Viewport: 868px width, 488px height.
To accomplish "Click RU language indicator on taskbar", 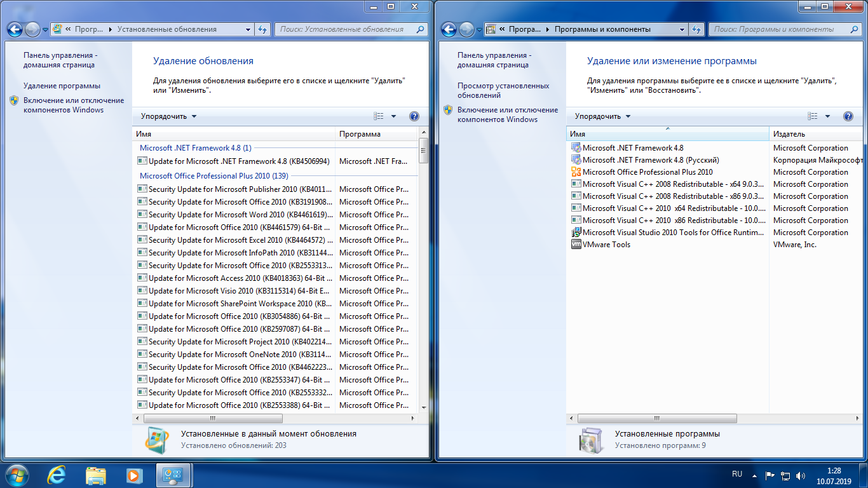I will pyautogui.click(x=737, y=474).
